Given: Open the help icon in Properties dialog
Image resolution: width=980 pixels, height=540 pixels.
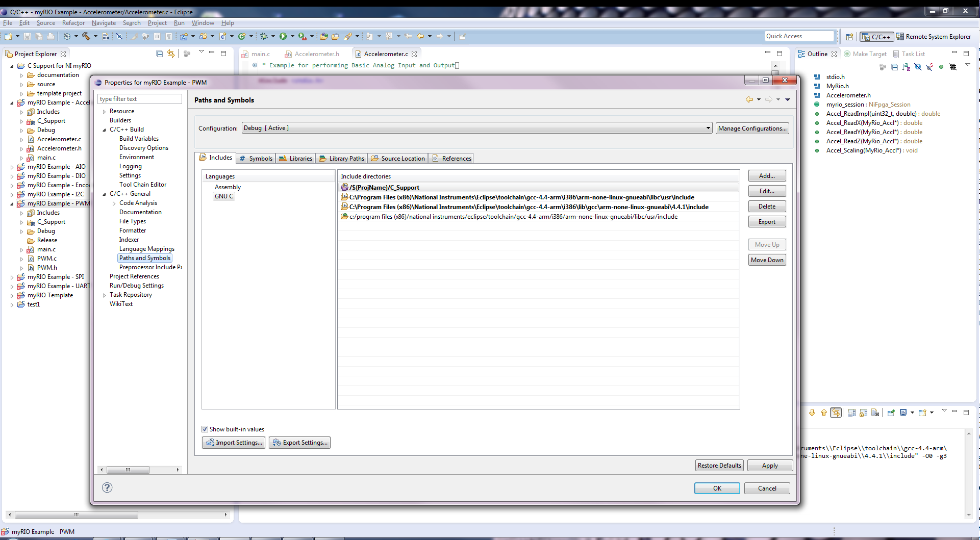Looking at the screenshot, I should [x=107, y=487].
